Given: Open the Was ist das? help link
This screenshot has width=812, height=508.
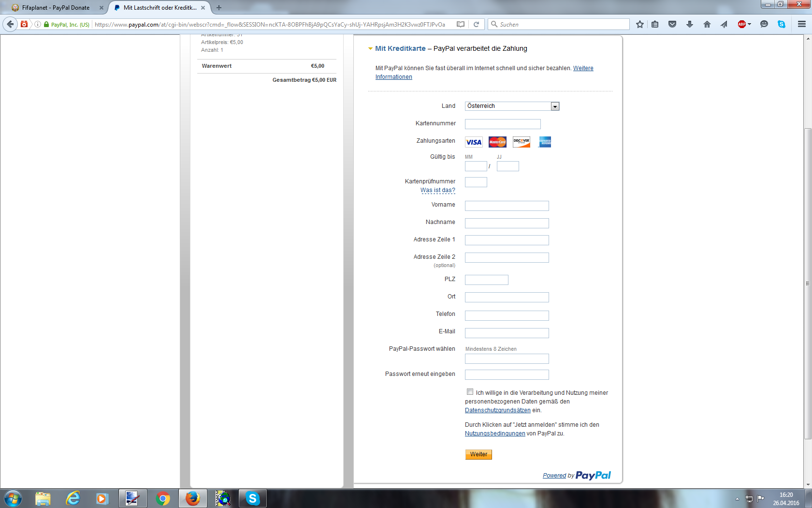Looking at the screenshot, I should coord(438,190).
